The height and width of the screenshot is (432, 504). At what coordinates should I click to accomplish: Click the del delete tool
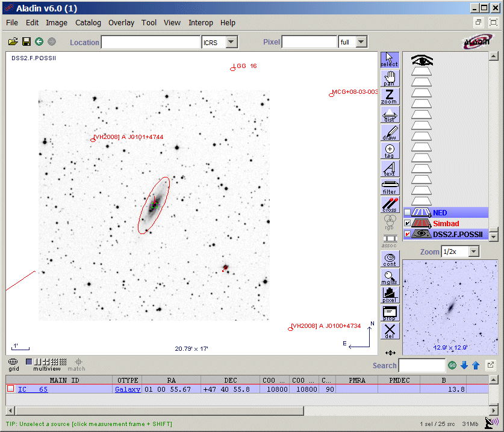click(x=390, y=331)
